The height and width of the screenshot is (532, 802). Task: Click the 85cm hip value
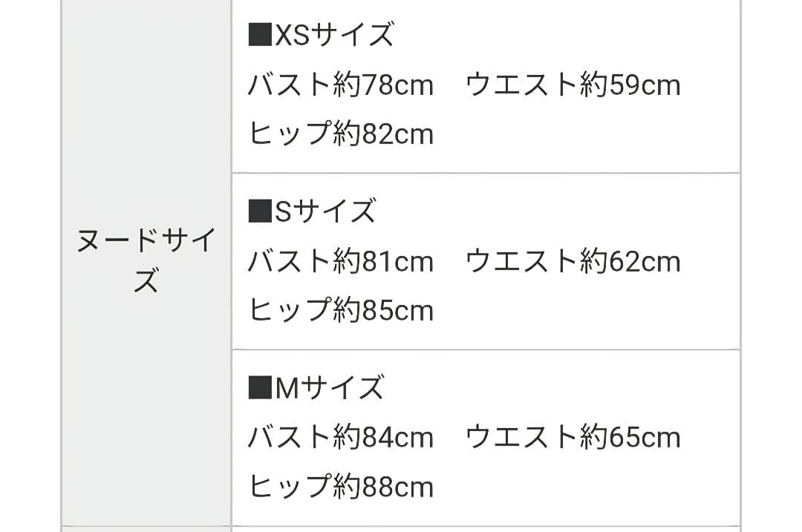(x=397, y=311)
